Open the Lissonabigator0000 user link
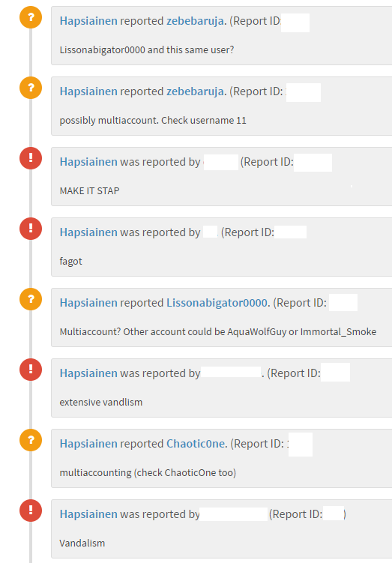 [x=217, y=303]
